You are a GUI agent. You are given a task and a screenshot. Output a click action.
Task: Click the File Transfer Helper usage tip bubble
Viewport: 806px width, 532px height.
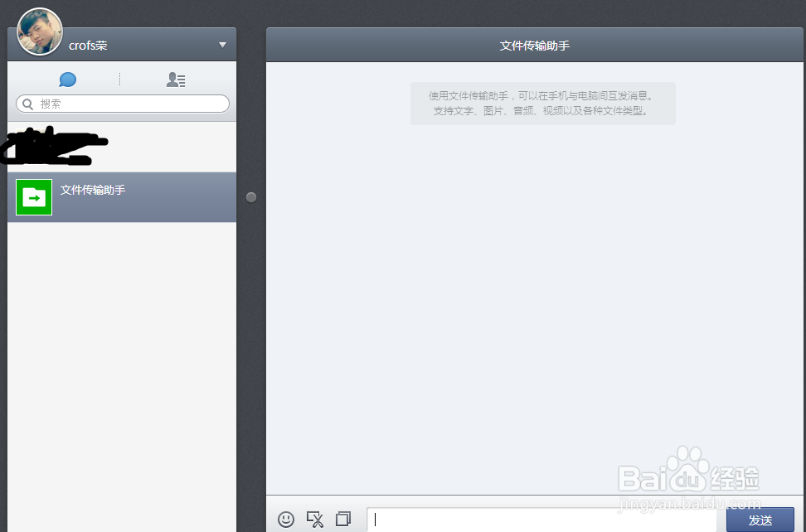pyautogui.click(x=543, y=102)
